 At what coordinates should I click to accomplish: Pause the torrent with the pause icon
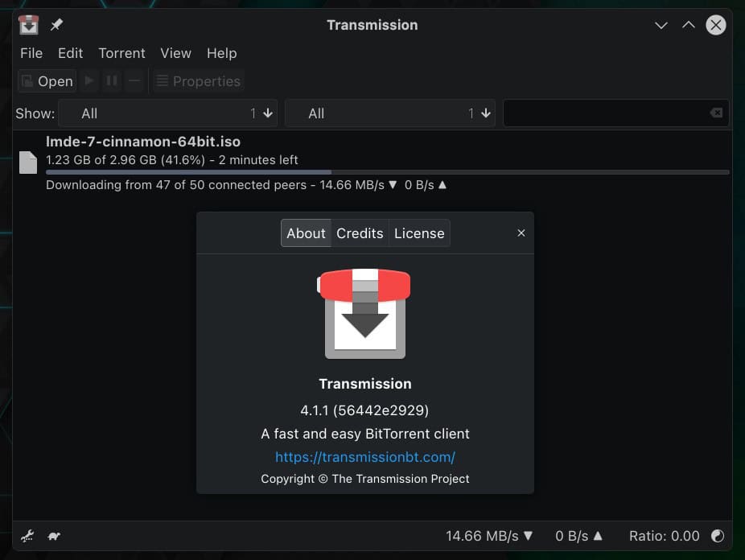coord(111,80)
